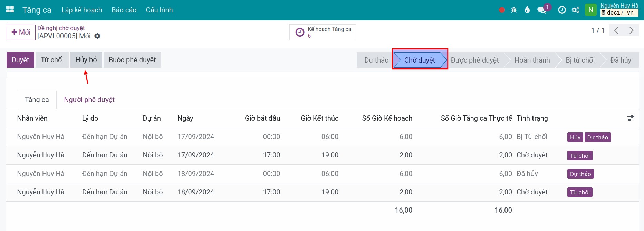Open Lập kế hoạch menu
The image size is (644, 231).
[82, 10]
